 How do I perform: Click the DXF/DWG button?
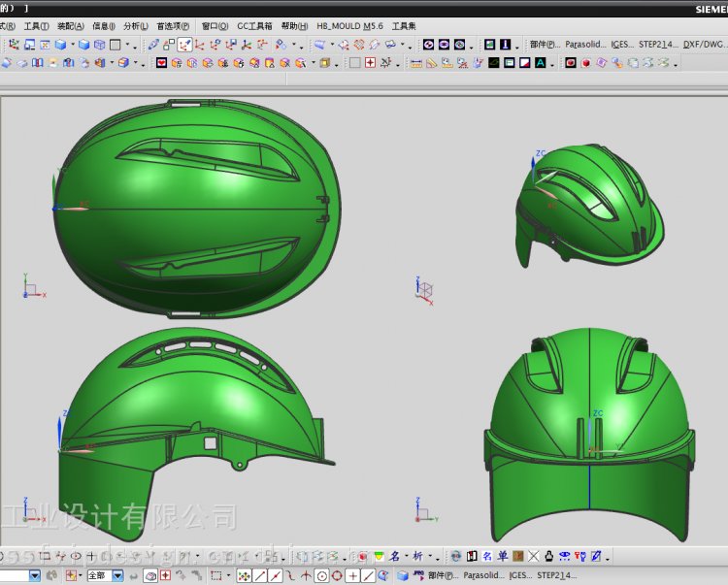point(704,45)
